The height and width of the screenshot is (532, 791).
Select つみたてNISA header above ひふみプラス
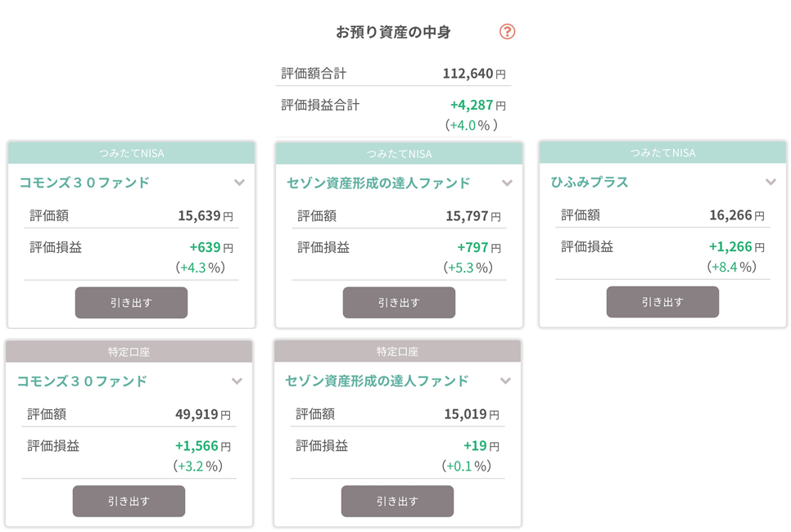662,153
